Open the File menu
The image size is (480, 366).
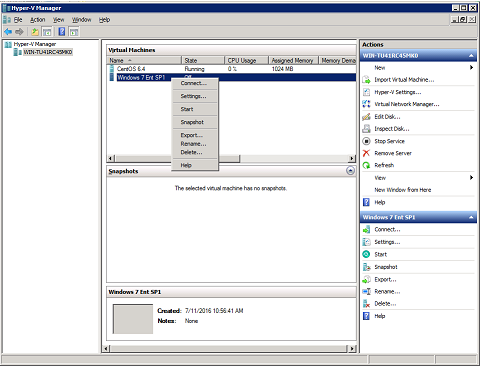coord(18,20)
